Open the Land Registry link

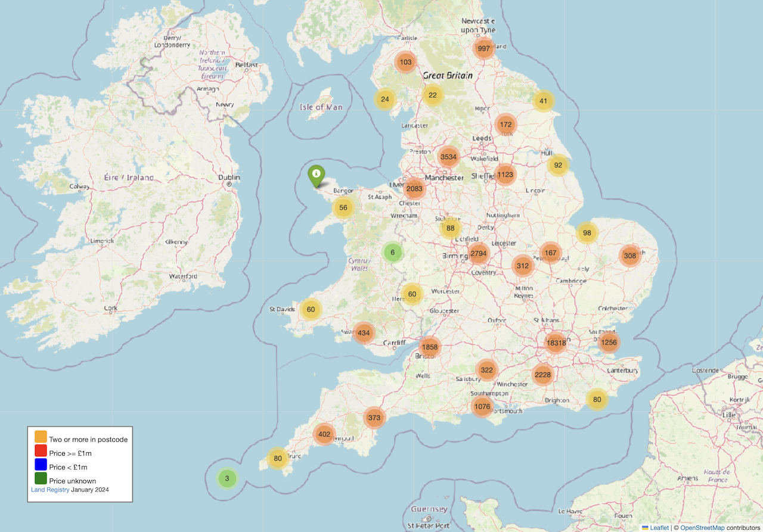[x=50, y=490]
